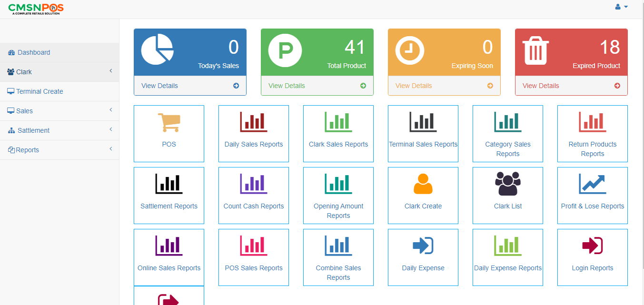Viewport: 644px width, 305px height.
Task: Open the user account dropdown
Action: coord(621,7)
